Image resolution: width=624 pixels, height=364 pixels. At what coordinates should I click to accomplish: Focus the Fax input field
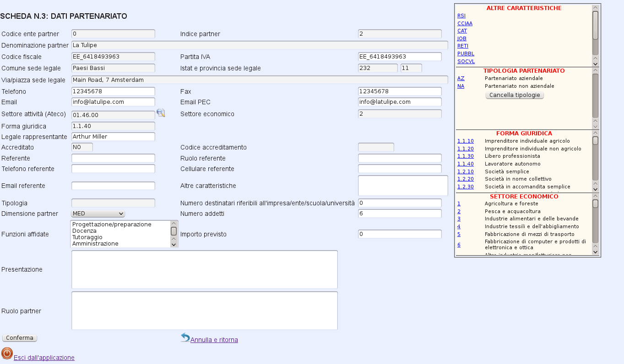(x=400, y=91)
